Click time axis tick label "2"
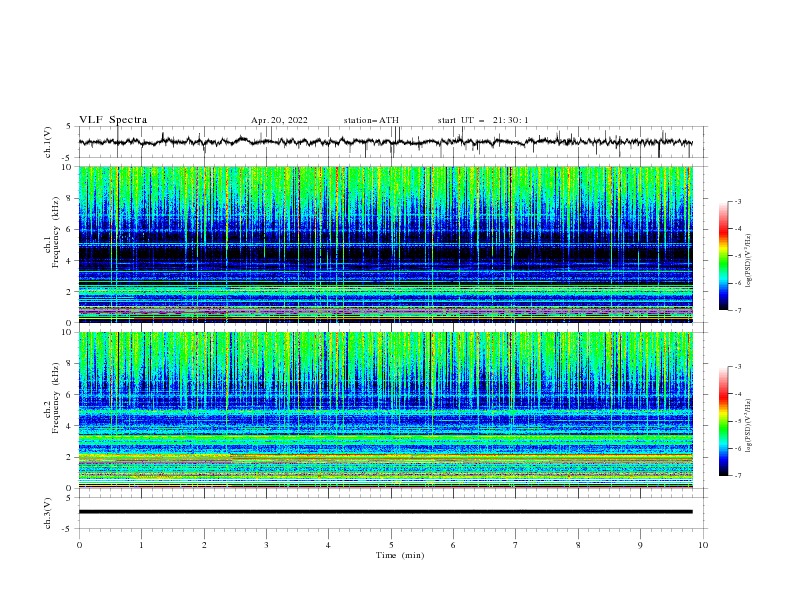The width and height of the screenshot is (792, 612). (x=204, y=545)
